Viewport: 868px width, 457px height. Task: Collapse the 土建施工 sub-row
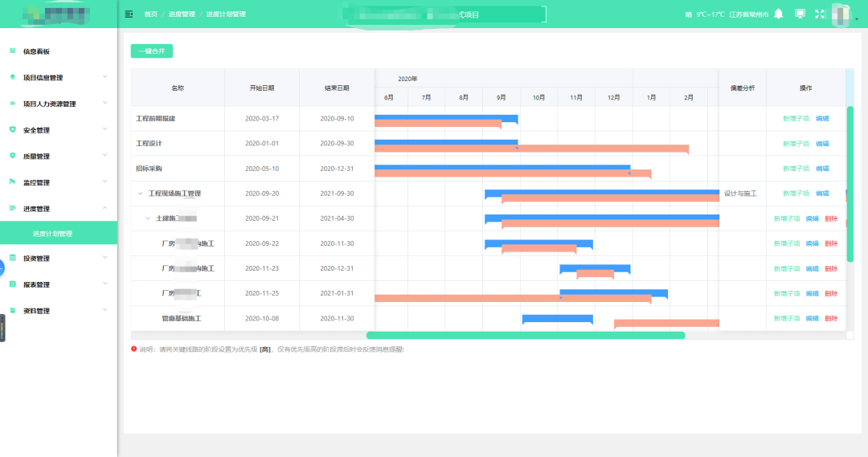click(148, 218)
